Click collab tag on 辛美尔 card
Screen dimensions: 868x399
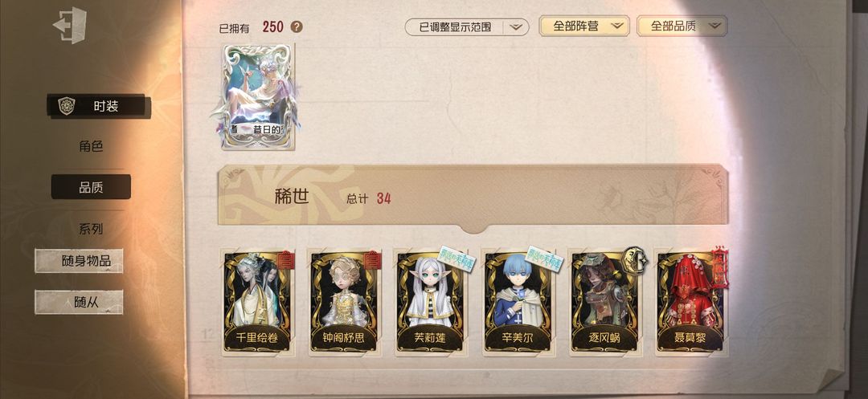[x=544, y=259]
